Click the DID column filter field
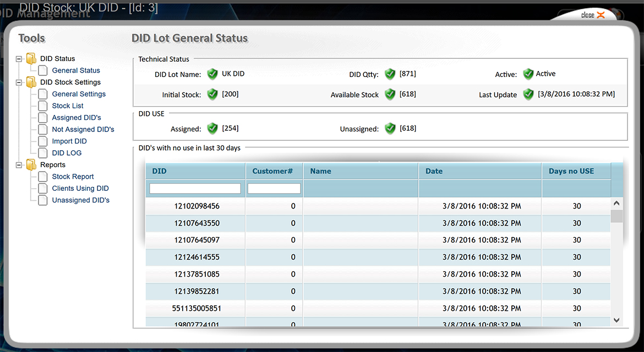This screenshot has width=644, height=352. 195,189
